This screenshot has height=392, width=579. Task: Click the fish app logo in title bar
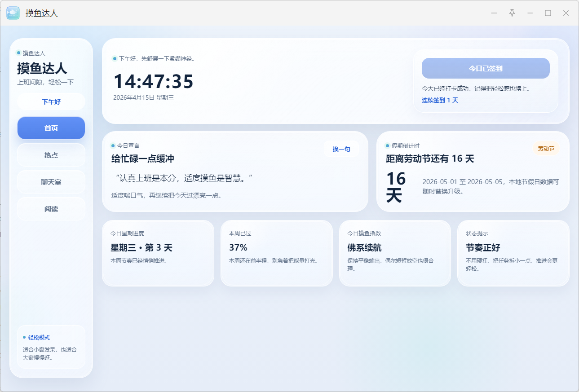(x=13, y=13)
